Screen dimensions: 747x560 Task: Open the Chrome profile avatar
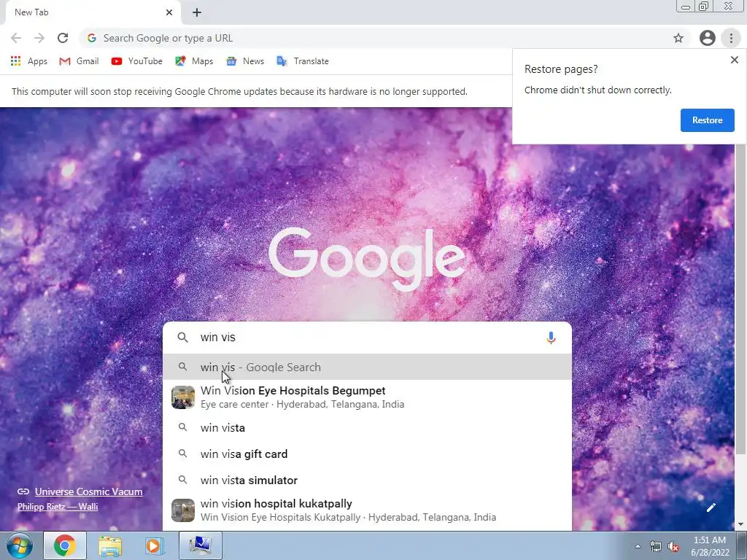click(x=708, y=38)
